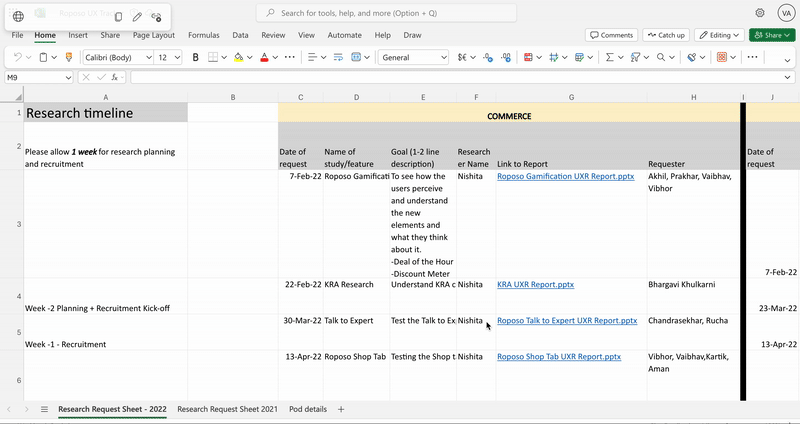Click the orange Add-ins grid icon
This screenshot has height=424, width=800.
tap(721, 58)
